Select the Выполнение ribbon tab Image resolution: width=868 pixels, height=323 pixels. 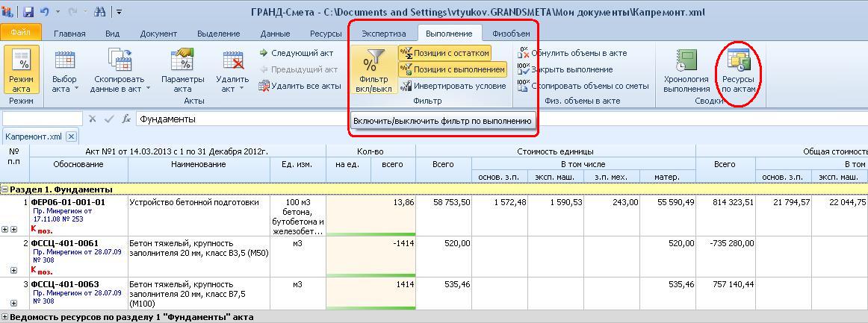click(x=450, y=34)
